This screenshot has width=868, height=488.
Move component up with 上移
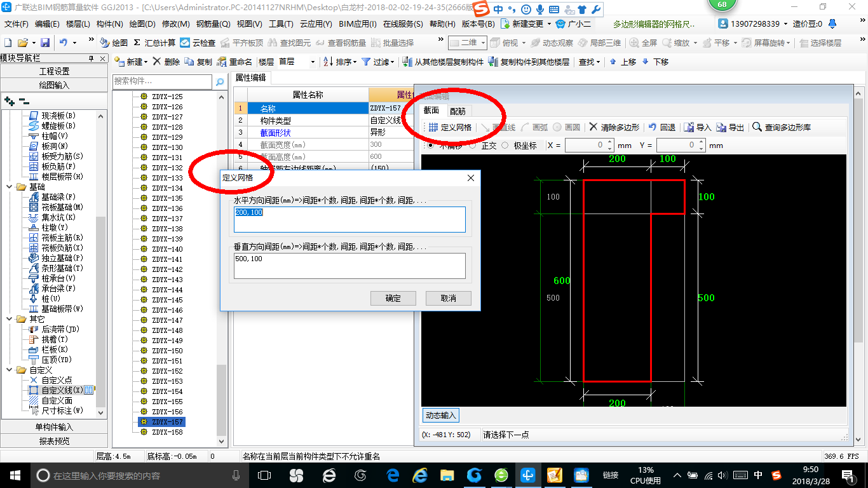(623, 62)
